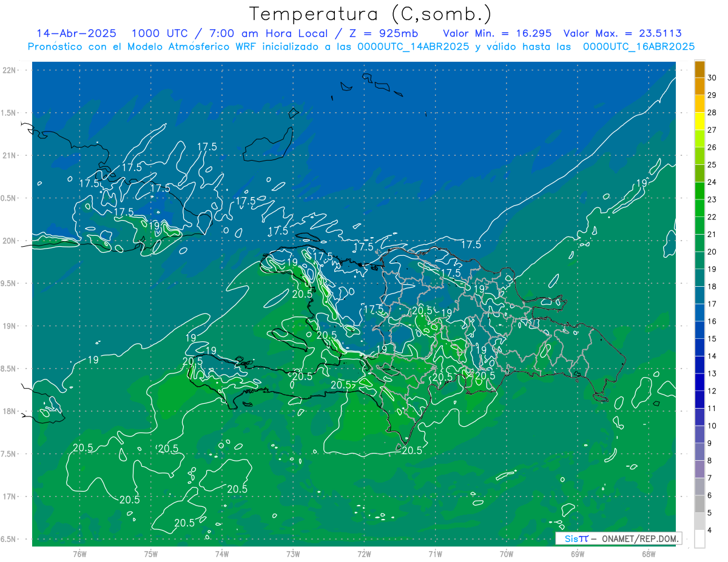Viewport: 728px width, 562px height.
Task: Click the dark blue legend swatch between 12 and 13
Action: pos(699,383)
